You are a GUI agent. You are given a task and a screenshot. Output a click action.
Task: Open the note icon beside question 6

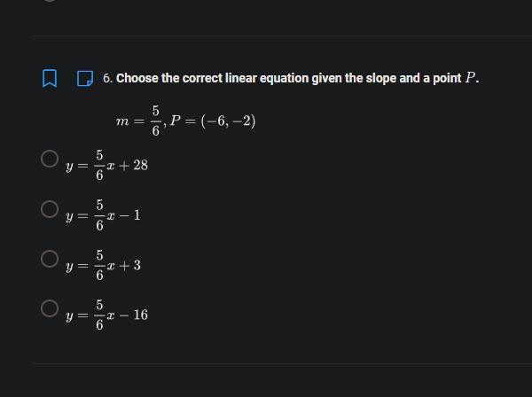[x=85, y=78]
